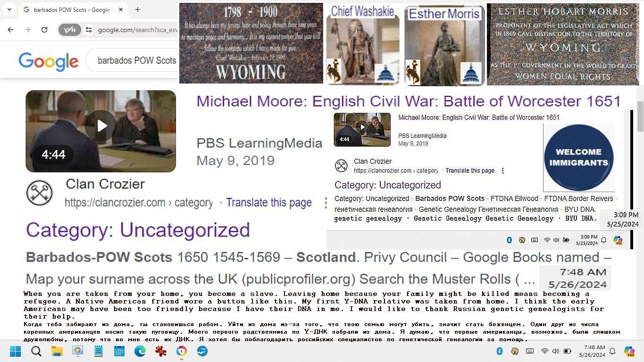
Task: Open the blue round bird icon in the taskbar
Action: [202, 351]
